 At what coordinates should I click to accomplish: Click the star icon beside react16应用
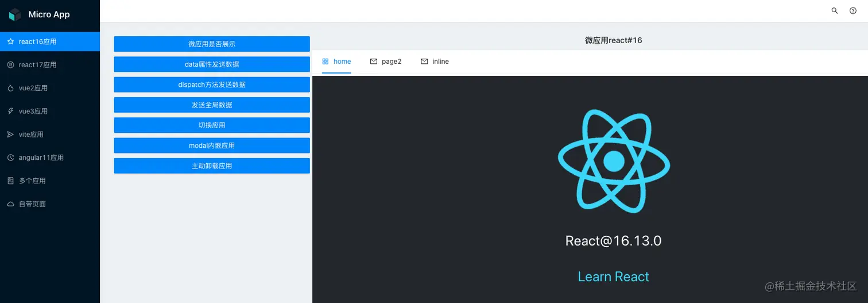(10, 41)
